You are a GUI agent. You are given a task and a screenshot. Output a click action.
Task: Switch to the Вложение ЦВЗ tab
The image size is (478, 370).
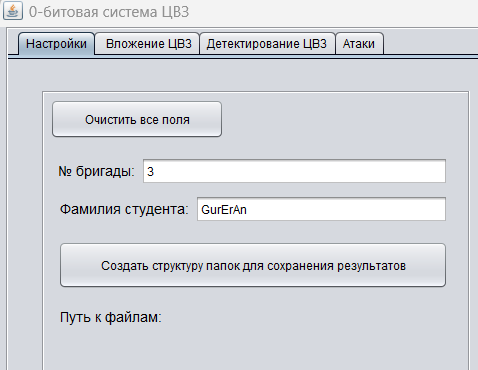[x=148, y=44]
